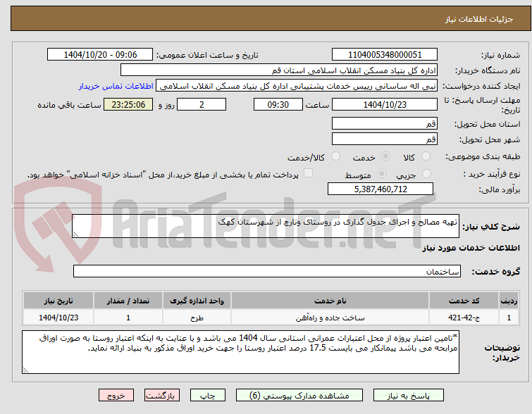The height and width of the screenshot is (414, 532).
Task: Click the شماره نیاز number field
Action: click(x=385, y=55)
